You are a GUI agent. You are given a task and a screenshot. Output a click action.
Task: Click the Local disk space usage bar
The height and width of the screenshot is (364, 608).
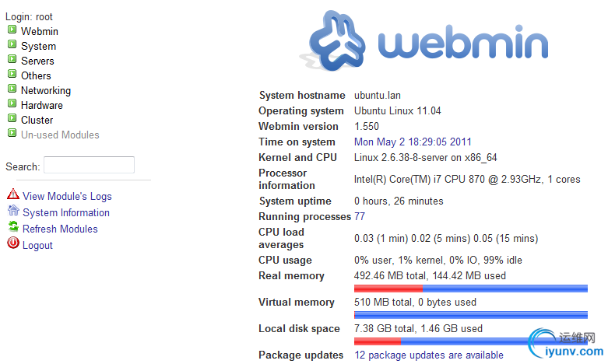470,341
